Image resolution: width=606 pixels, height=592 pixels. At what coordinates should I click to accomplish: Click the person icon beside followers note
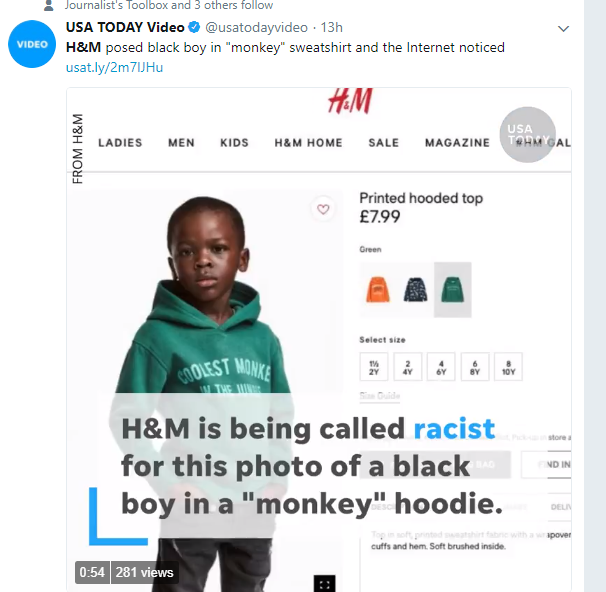49,5
